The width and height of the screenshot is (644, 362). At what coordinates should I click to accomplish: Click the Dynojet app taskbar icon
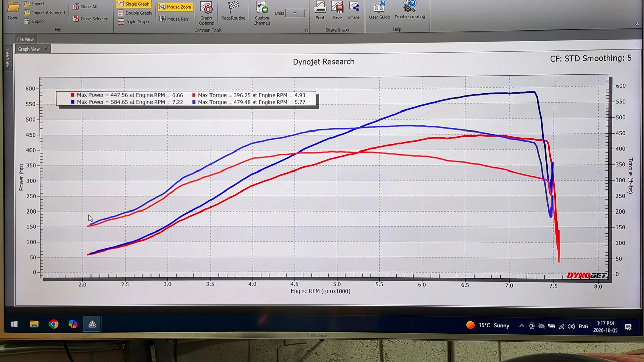(x=92, y=324)
